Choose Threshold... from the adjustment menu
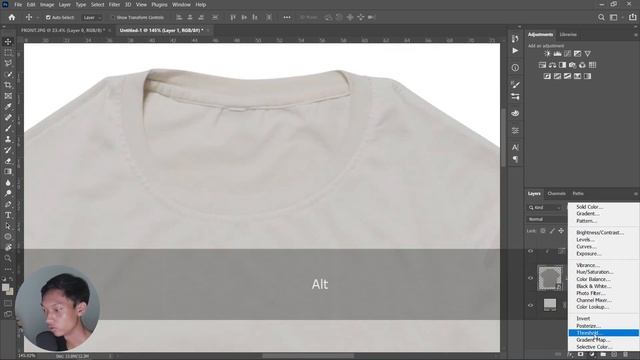Viewport: 640px width, 360px height. tap(603, 333)
